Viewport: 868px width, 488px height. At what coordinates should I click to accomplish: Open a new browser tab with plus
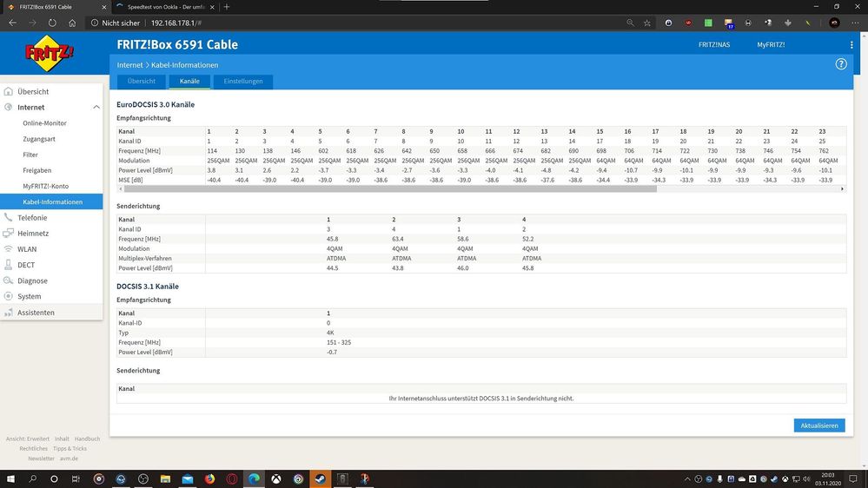[x=227, y=7]
